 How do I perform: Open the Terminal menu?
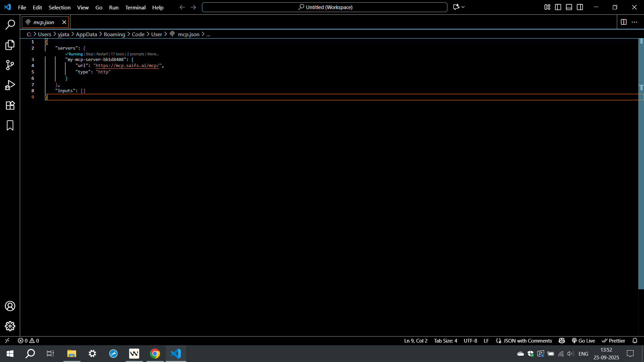(x=135, y=7)
